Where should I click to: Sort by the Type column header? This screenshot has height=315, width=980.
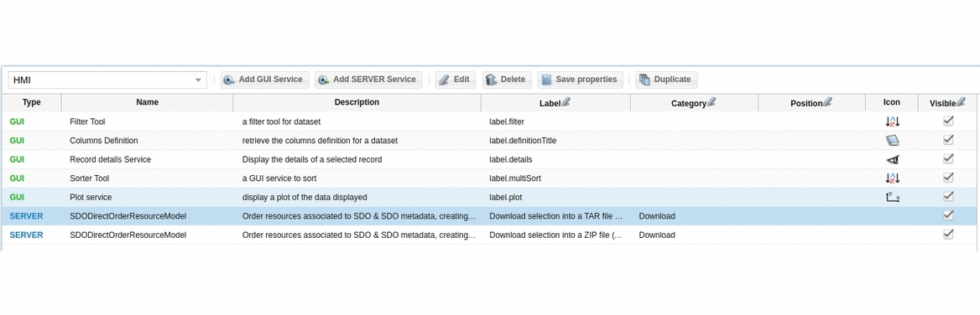click(31, 102)
